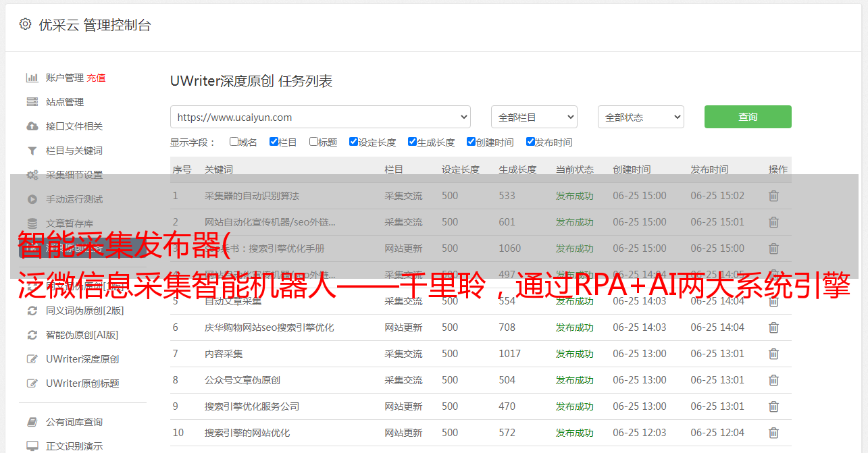Expand the 全部栏目 dropdown

point(534,117)
